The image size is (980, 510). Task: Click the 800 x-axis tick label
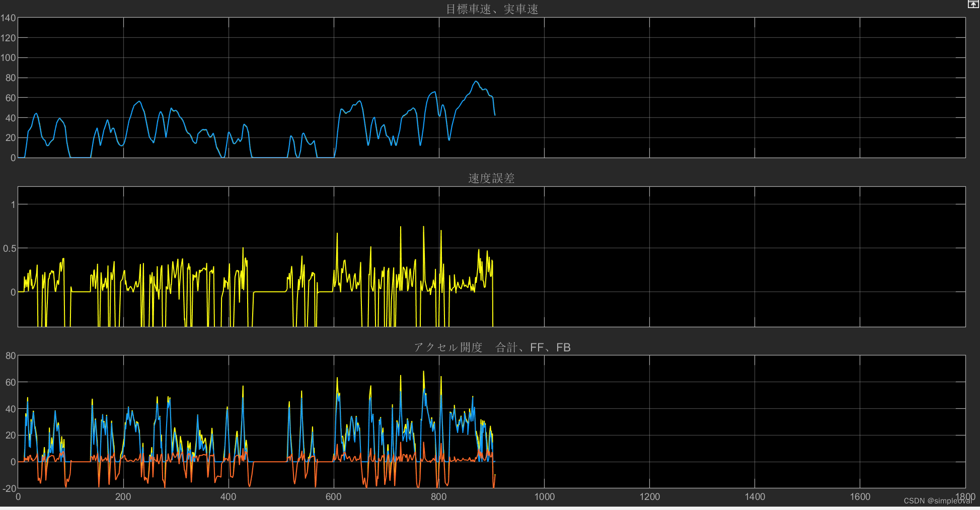coord(439,497)
